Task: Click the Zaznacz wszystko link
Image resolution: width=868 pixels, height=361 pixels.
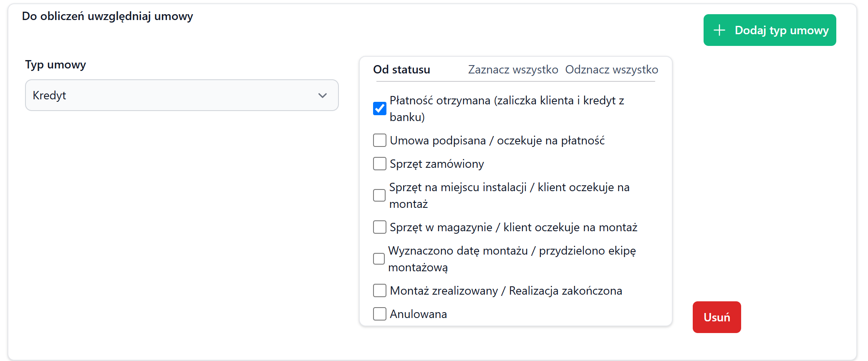Action: 513,69
